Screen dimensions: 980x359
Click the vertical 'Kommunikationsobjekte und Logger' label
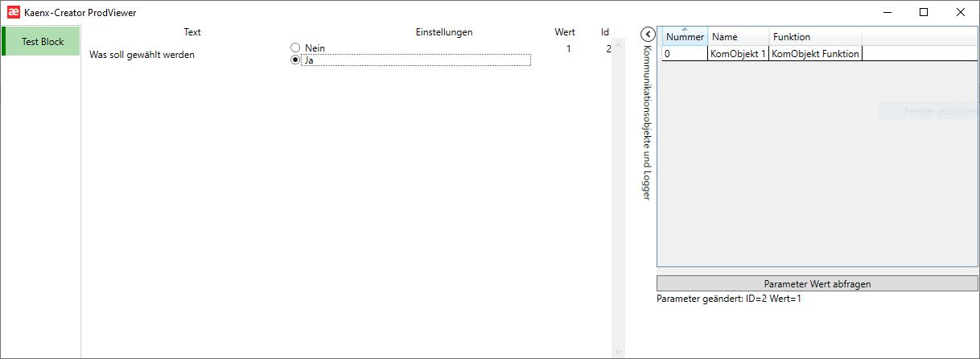click(647, 123)
